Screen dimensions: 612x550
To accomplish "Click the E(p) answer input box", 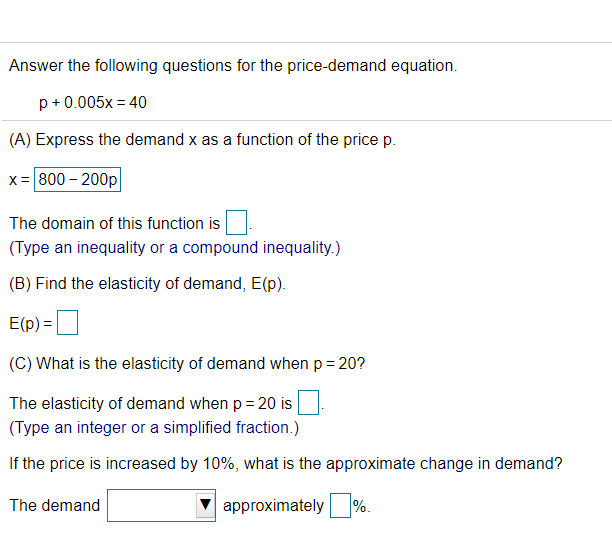I will coord(68,323).
